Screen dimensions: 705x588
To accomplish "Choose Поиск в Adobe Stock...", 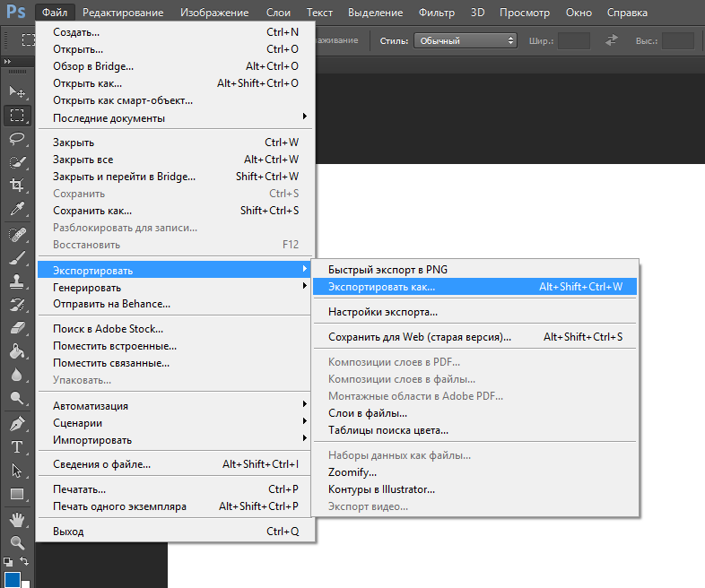I will 173,329.
